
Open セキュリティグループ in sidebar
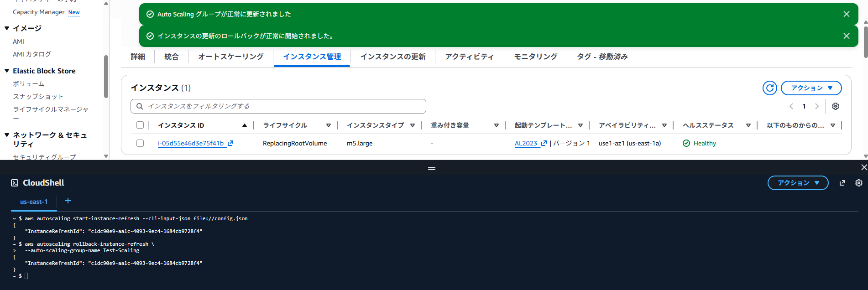click(x=44, y=156)
